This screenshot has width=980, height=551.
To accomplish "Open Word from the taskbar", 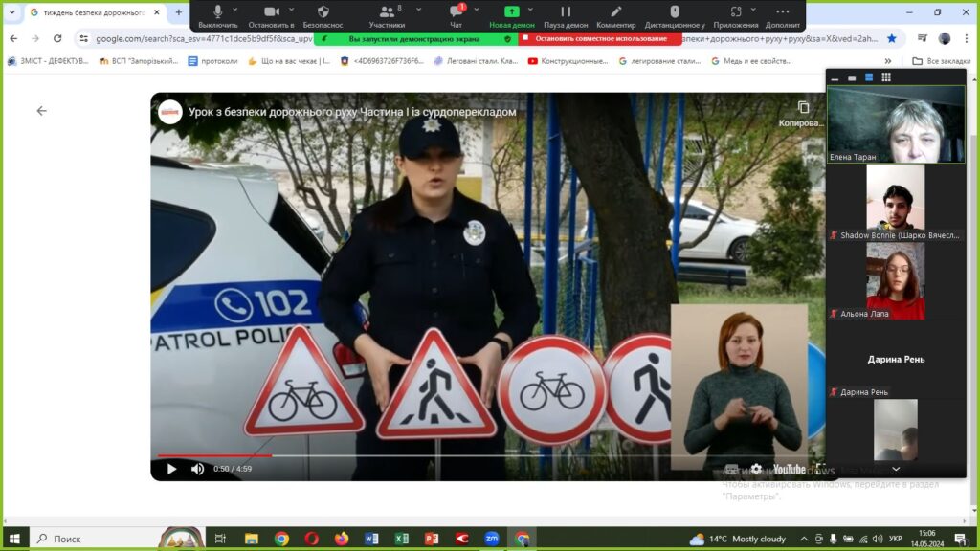I will [371, 539].
